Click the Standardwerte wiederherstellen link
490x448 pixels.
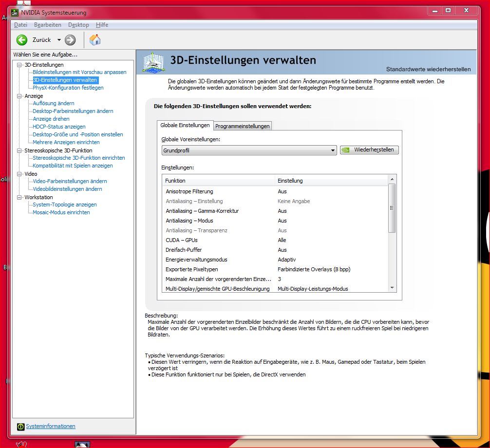428,69
